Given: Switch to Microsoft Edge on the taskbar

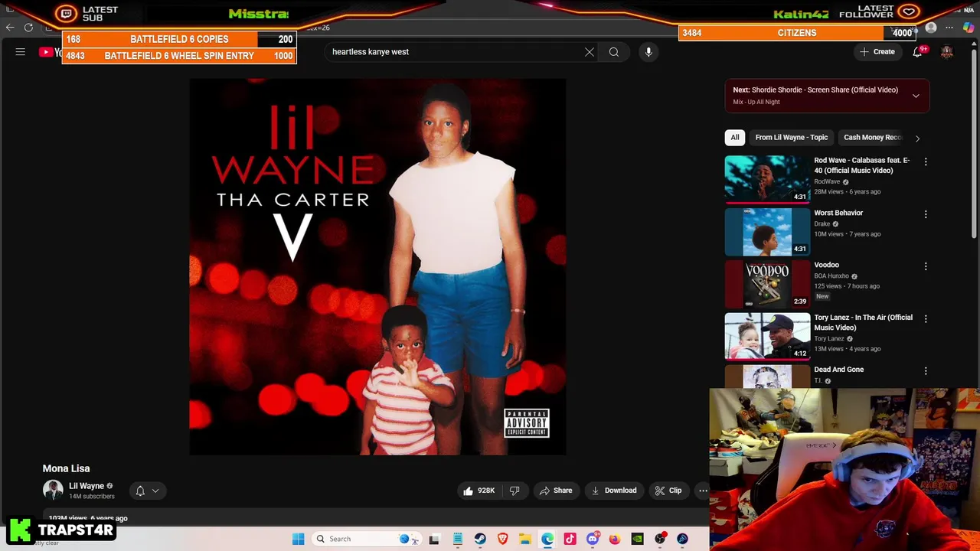Looking at the screenshot, I should coord(547,539).
